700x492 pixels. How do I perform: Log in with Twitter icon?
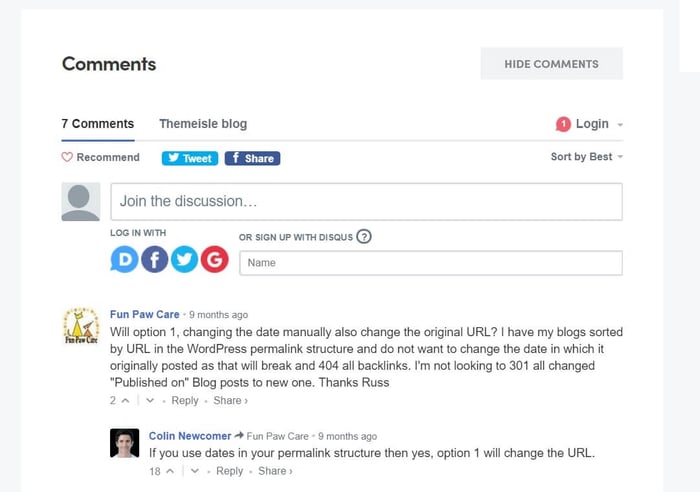(184, 261)
